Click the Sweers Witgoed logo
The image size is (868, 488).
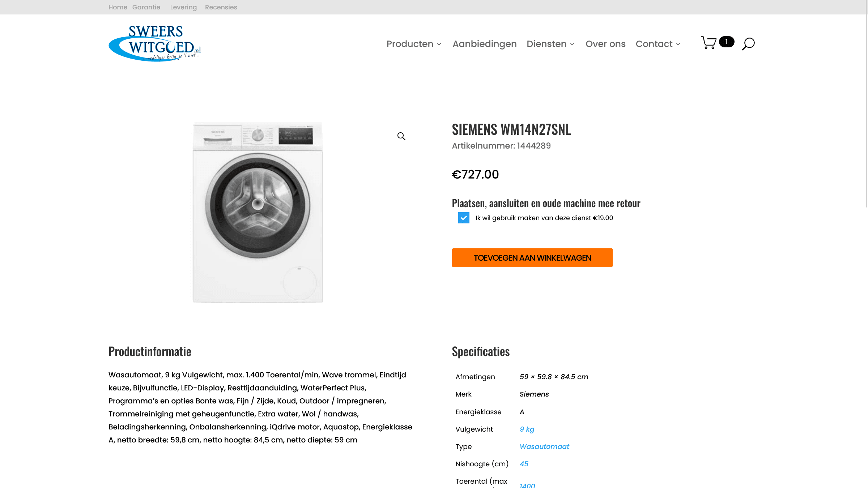pos(155,43)
